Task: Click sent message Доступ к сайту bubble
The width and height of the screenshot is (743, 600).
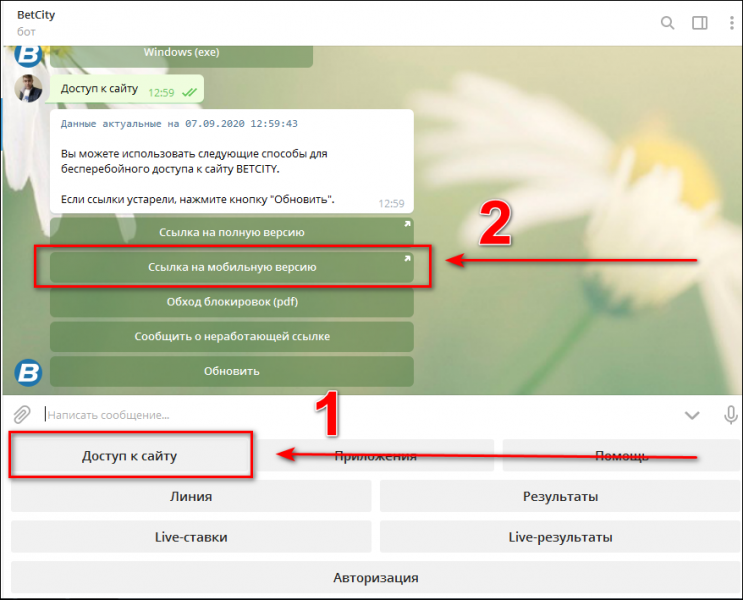Action: tap(127, 89)
